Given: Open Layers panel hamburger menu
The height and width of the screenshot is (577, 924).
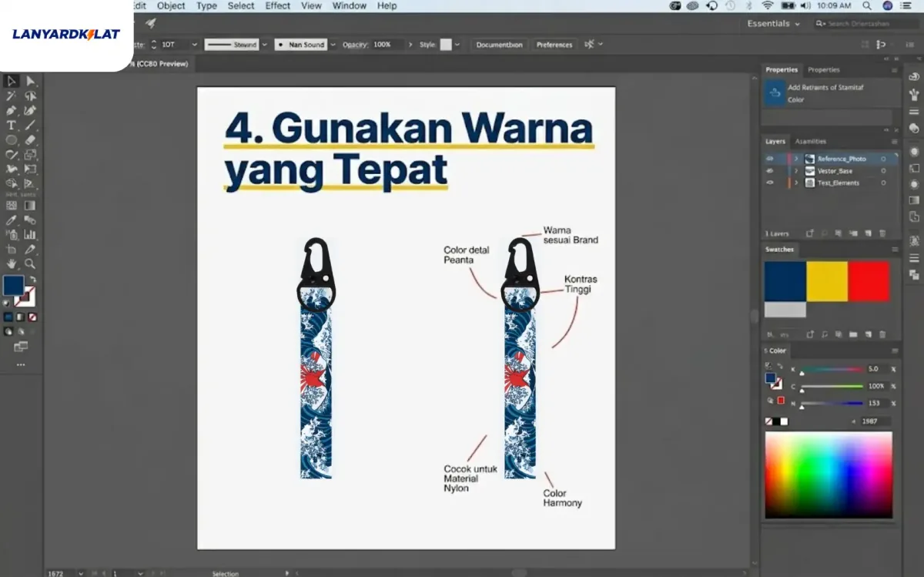Looking at the screenshot, I should pos(895,142).
